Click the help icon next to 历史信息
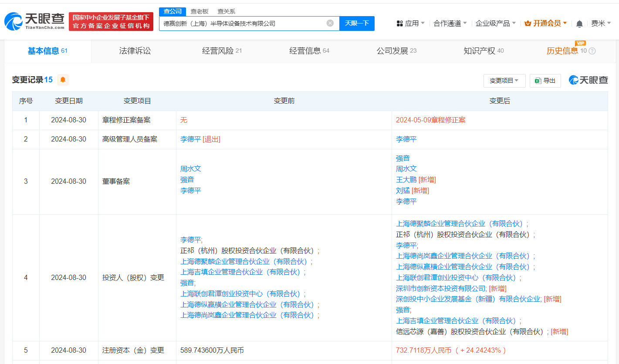619x364 pixels. pos(592,51)
